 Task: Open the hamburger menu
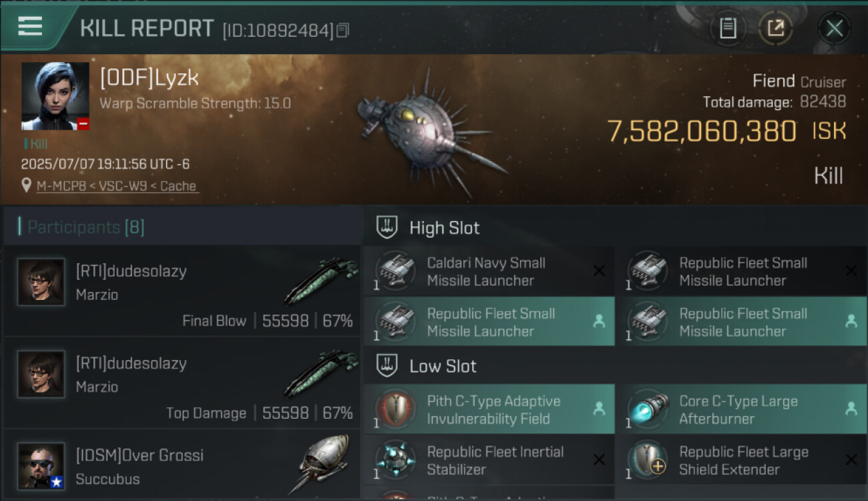(31, 27)
